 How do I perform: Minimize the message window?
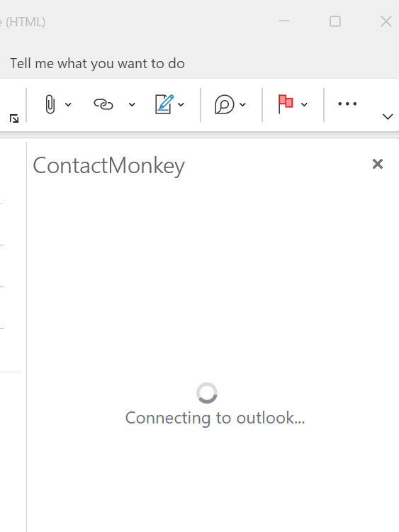pyautogui.click(x=284, y=21)
